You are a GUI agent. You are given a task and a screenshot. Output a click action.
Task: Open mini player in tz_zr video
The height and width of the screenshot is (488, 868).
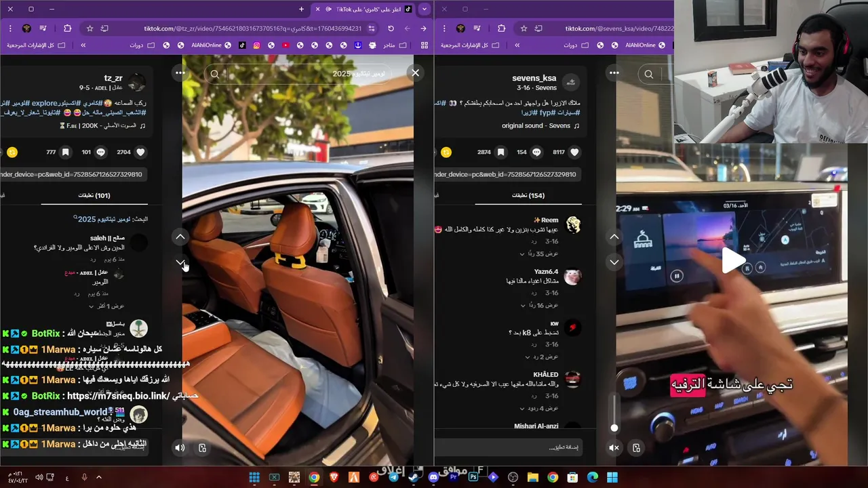click(x=202, y=448)
